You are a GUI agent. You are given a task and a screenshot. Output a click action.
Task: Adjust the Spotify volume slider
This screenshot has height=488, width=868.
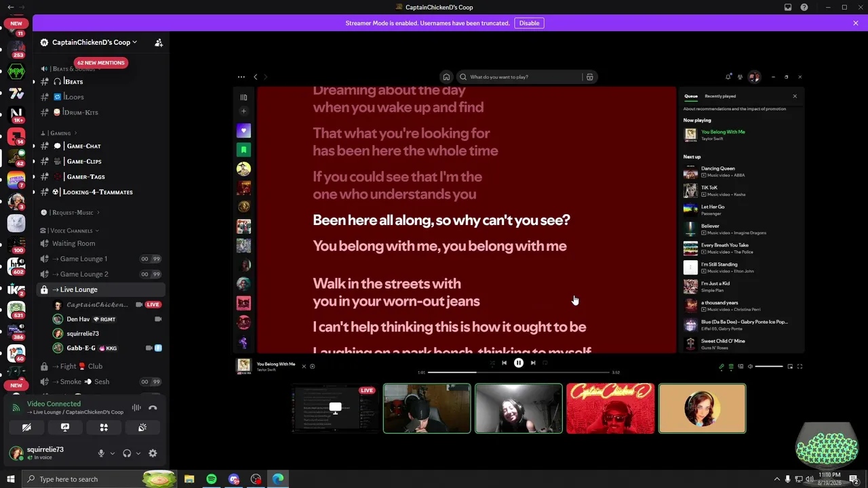pos(769,367)
